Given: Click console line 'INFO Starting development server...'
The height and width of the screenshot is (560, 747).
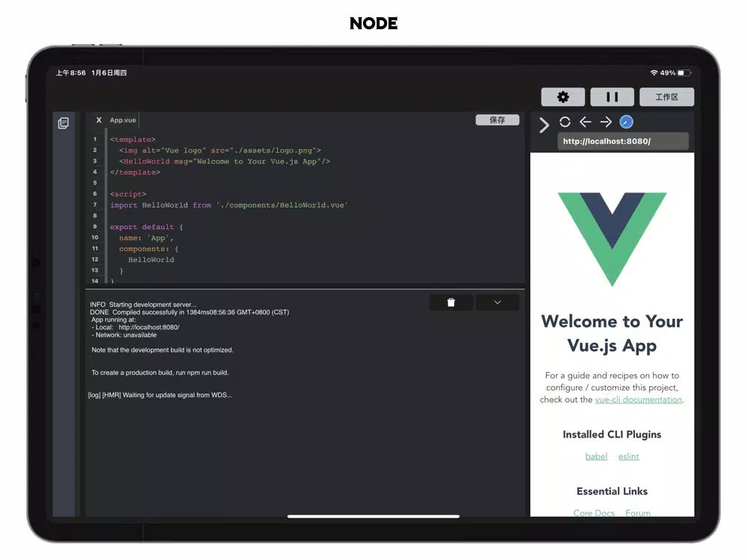Looking at the screenshot, I should point(143,305).
